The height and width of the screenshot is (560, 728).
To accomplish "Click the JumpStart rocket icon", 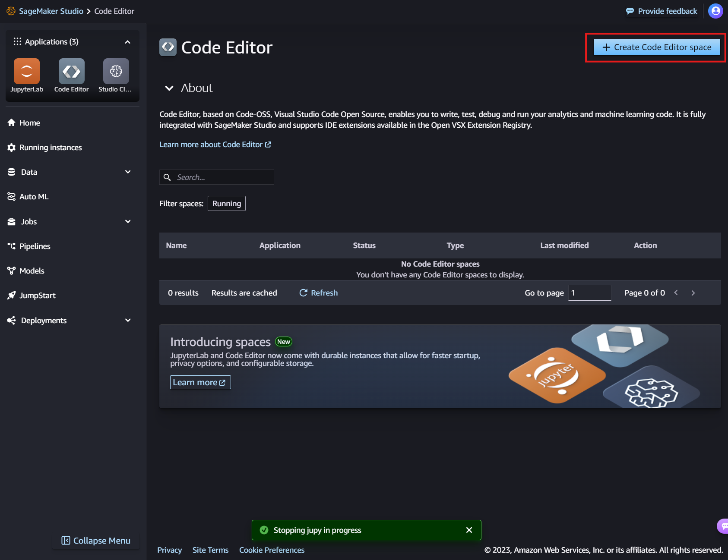I will (x=12, y=296).
